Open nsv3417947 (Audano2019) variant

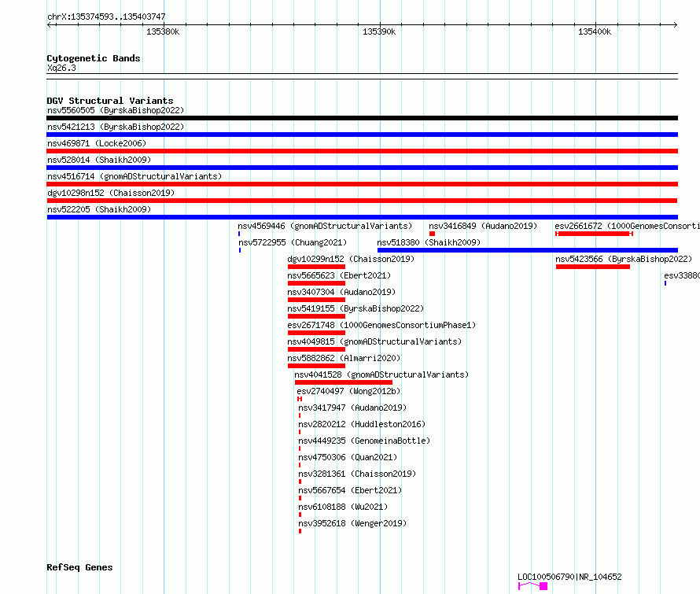point(352,408)
